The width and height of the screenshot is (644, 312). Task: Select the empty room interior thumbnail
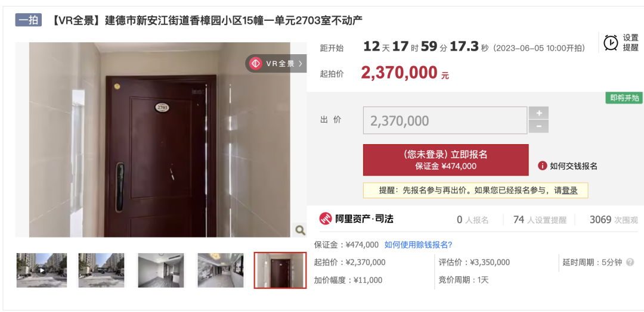[x=161, y=270]
